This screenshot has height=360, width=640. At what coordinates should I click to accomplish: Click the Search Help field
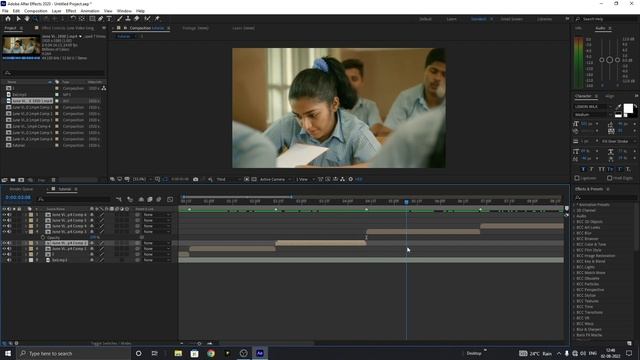(x=606, y=19)
